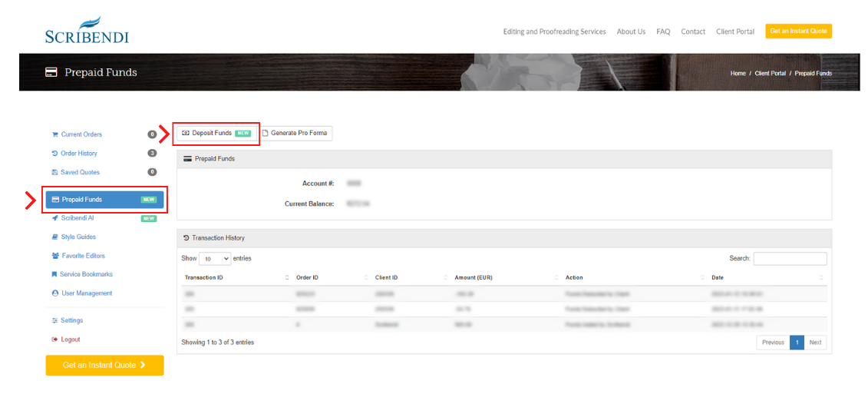Click the 'Account #:' label

(318, 183)
